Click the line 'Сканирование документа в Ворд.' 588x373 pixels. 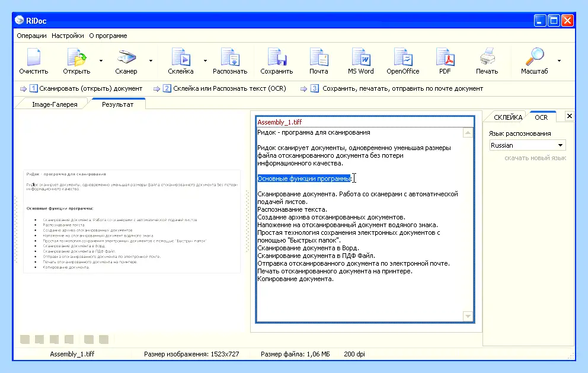[308, 248]
